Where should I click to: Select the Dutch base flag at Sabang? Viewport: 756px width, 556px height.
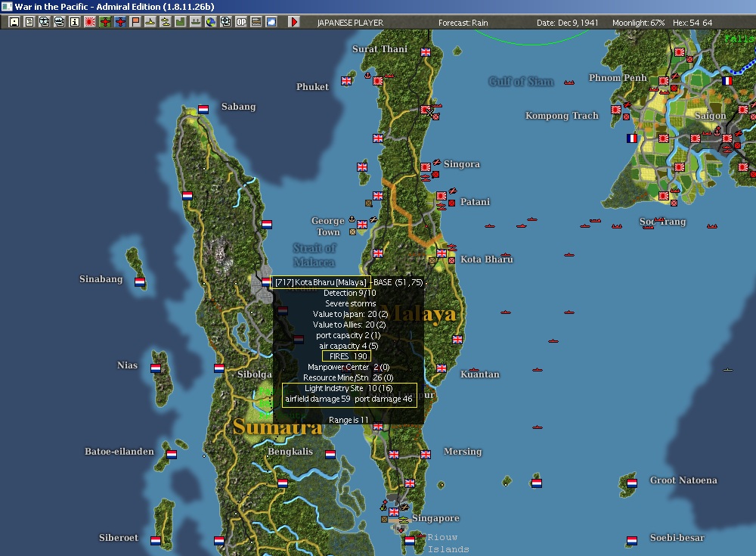click(203, 110)
